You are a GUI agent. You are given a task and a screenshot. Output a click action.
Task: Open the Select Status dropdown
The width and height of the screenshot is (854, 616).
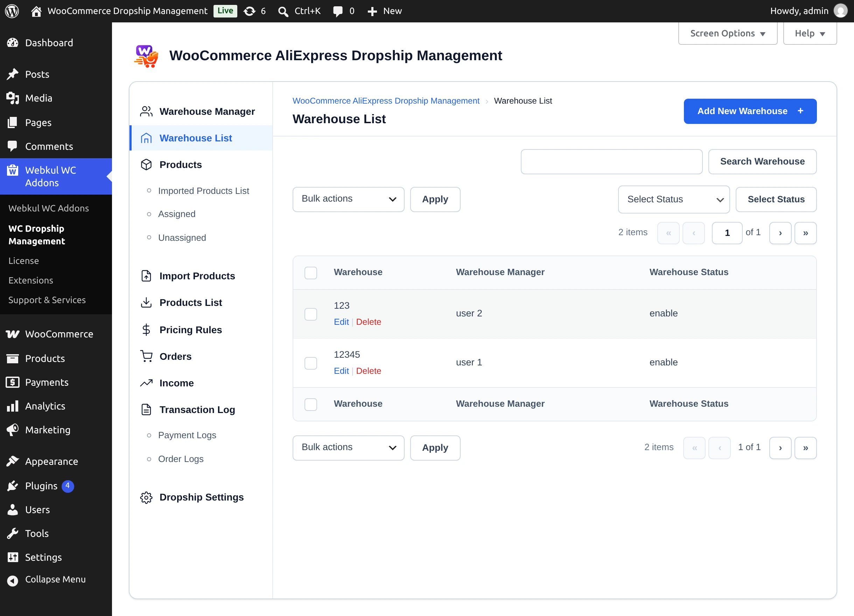tap(674, 199)
